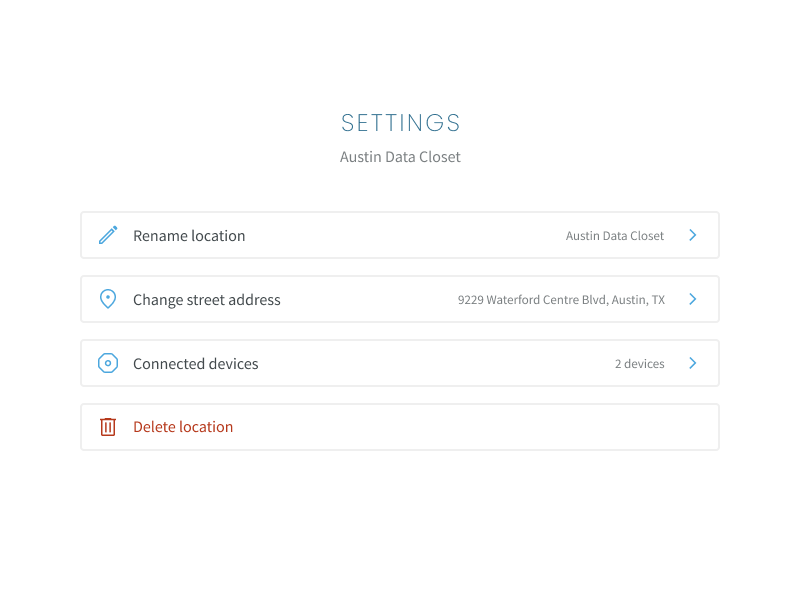The width and height of the screenshot is (800, 597).
Task: Click the red trash can icon
Action: (108, 427)
